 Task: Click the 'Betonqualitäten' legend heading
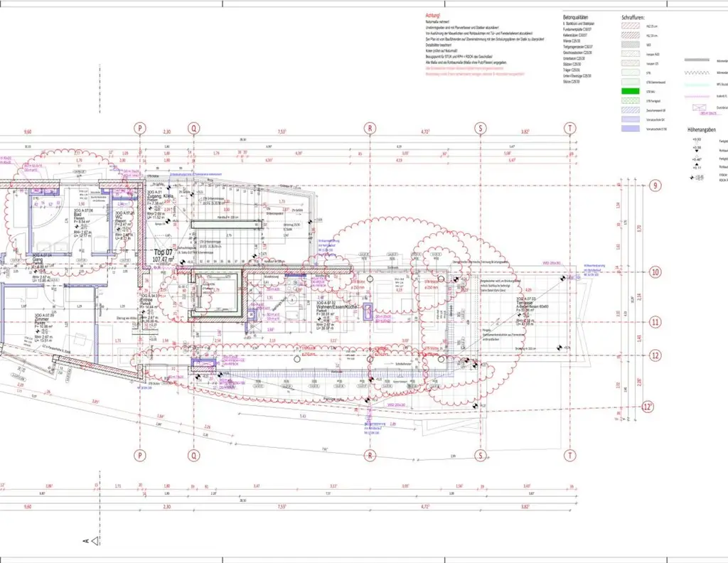[x=575, y=17]
